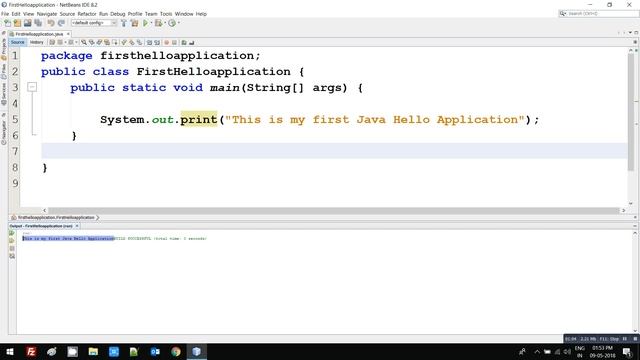Open the Services side panel tab

tap(4, 95)
